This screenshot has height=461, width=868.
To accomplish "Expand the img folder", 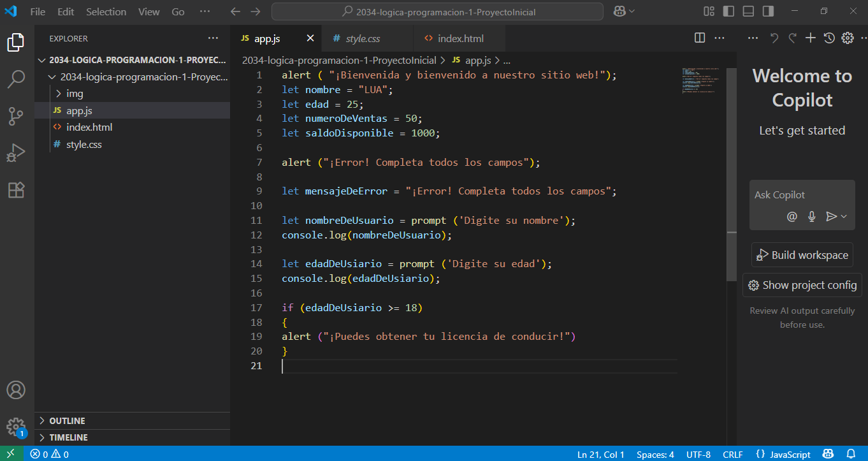I will (133, 94).
